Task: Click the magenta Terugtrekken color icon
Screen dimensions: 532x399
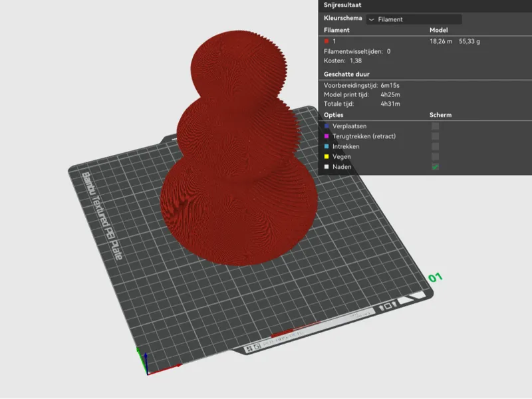Action: tap(327, 136)
